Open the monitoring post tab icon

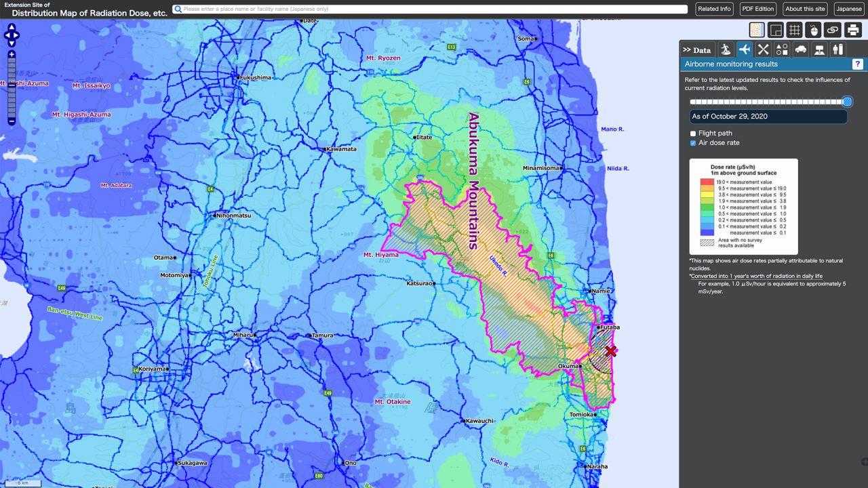(x=820, y=49)
